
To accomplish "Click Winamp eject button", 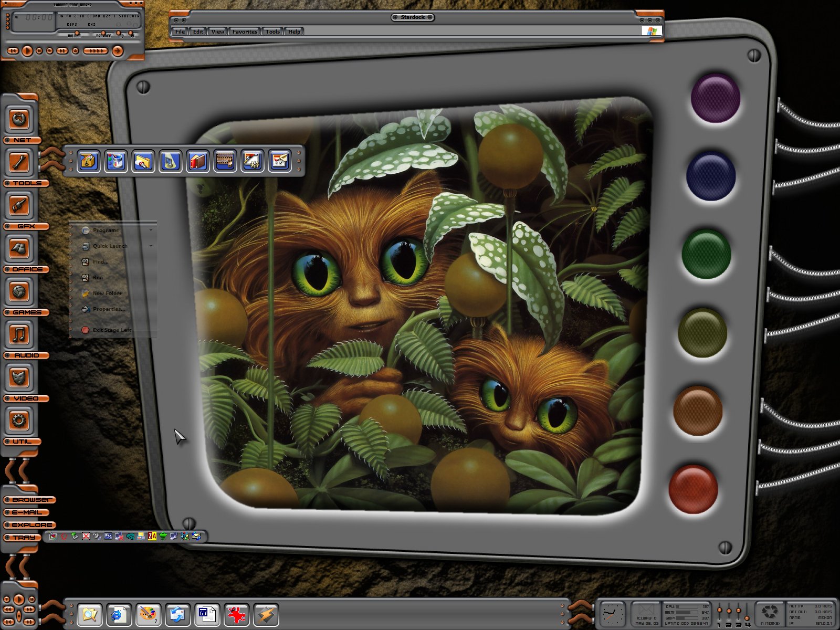I will coord(75,51).
